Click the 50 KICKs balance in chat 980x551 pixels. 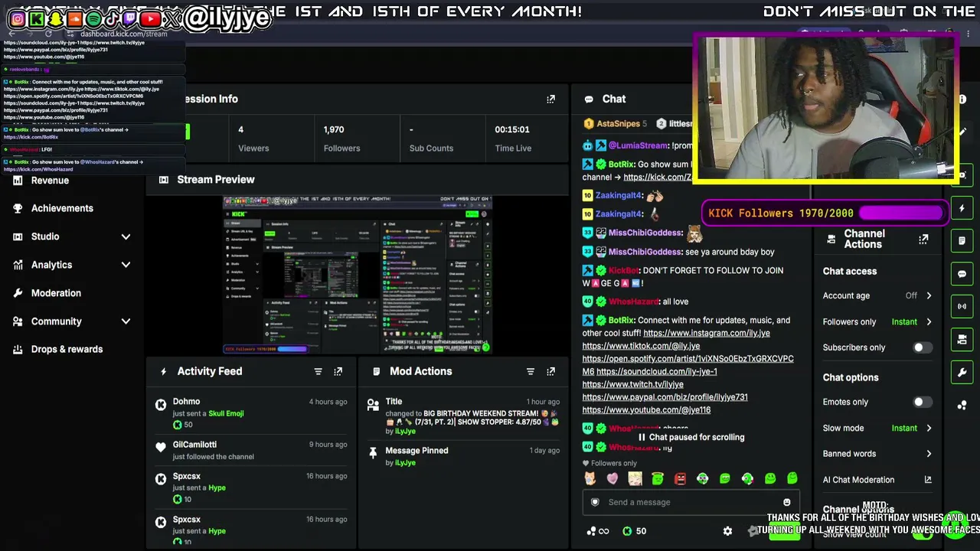(x=635, y=531)
